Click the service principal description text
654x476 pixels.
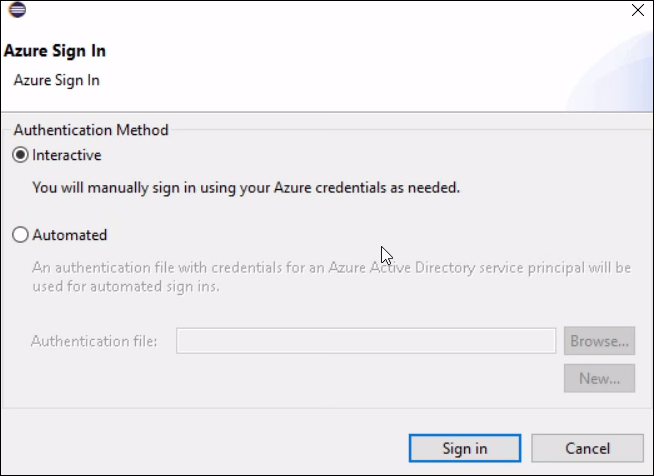[x=330, y=277]
